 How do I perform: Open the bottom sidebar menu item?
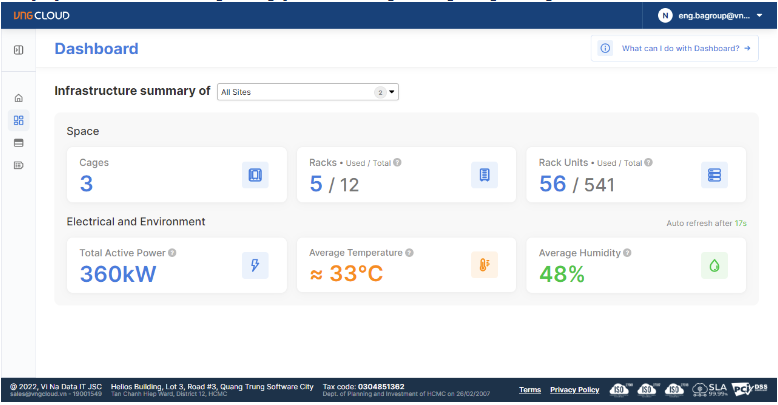18,165
